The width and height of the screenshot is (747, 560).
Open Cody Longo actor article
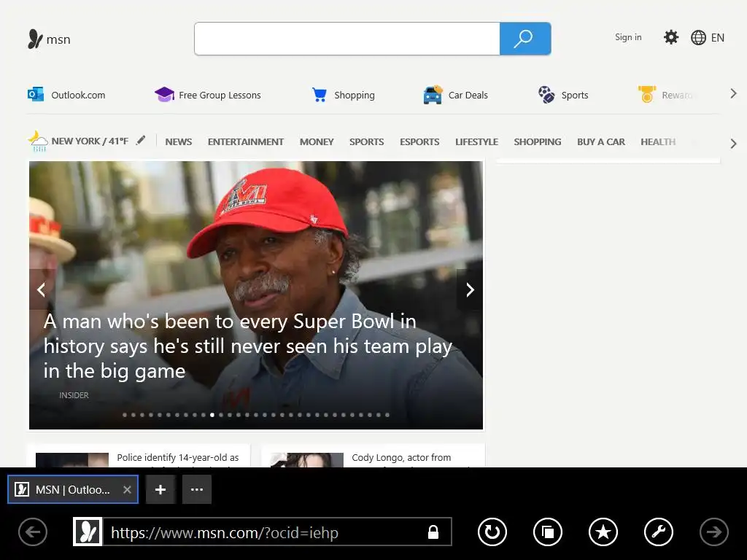click(401, 458)
